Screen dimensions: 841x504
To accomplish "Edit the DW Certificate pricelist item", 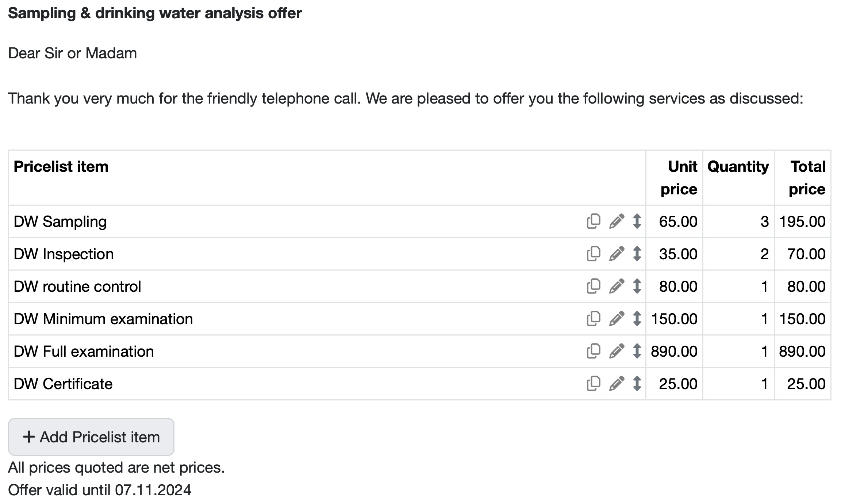I will click(617, 384).
